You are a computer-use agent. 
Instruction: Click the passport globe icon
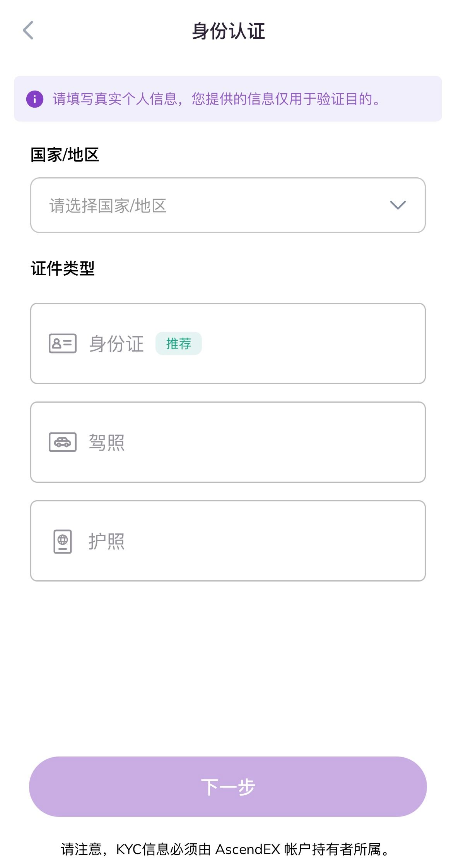tap(62, 541)
